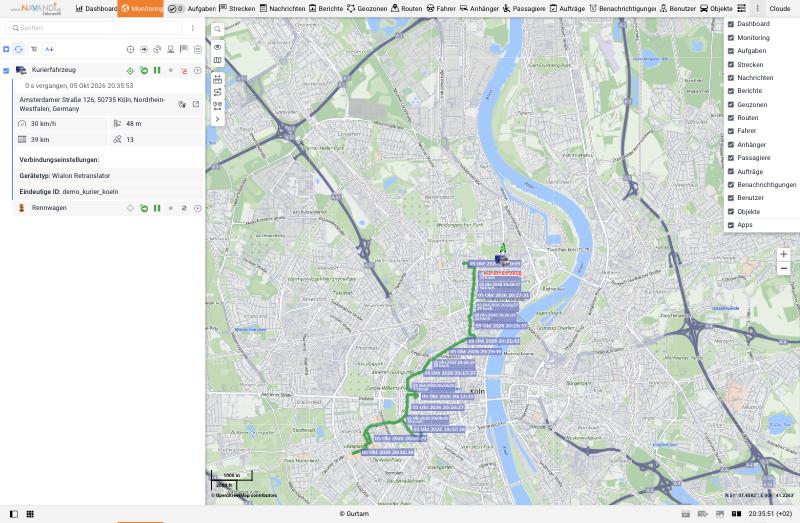The width and height of the screenshot is (800, 523).
Task: Click the grid layout icon in bottom bar
Action: point(30,514)
